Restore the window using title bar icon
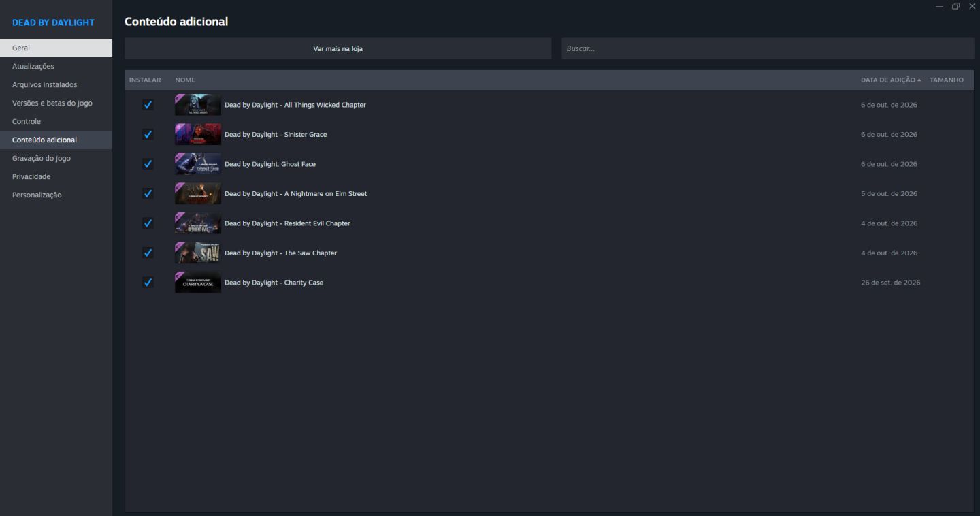 tap(956, 6)
